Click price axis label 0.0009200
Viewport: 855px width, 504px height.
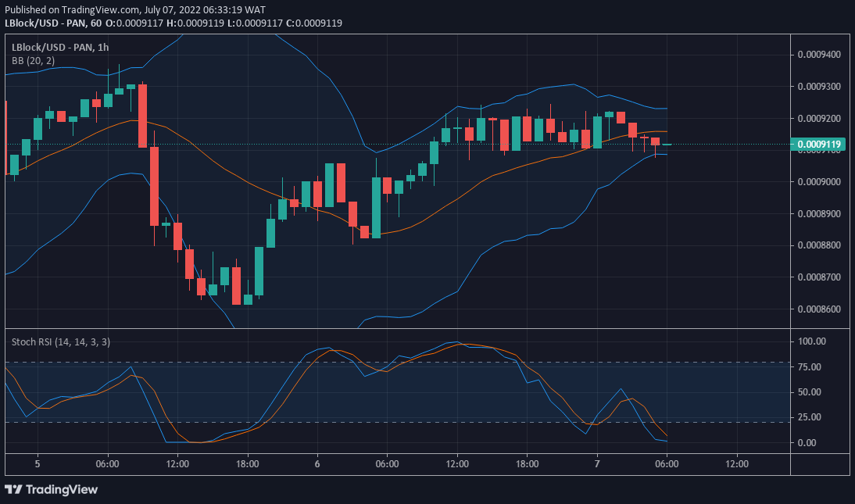click(x=818, y=118)
